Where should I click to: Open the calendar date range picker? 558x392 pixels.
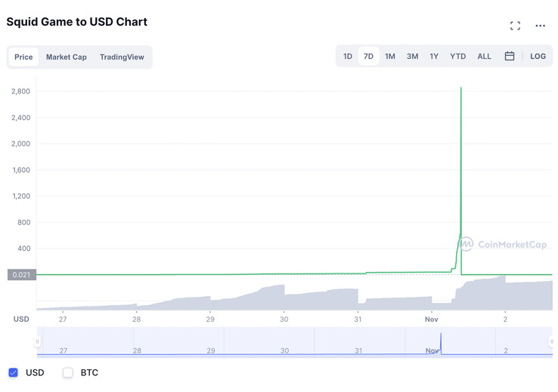click(x=510, y=56)
